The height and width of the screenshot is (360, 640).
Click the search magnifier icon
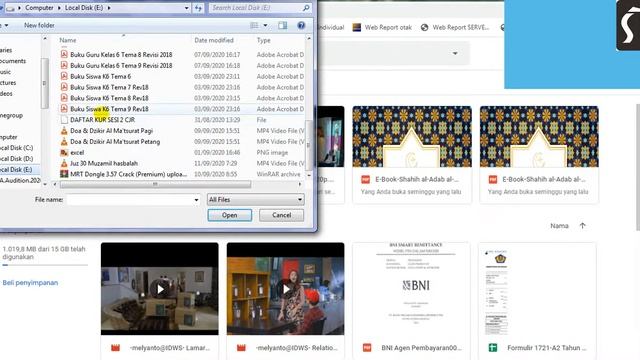(x=306, y=8)
